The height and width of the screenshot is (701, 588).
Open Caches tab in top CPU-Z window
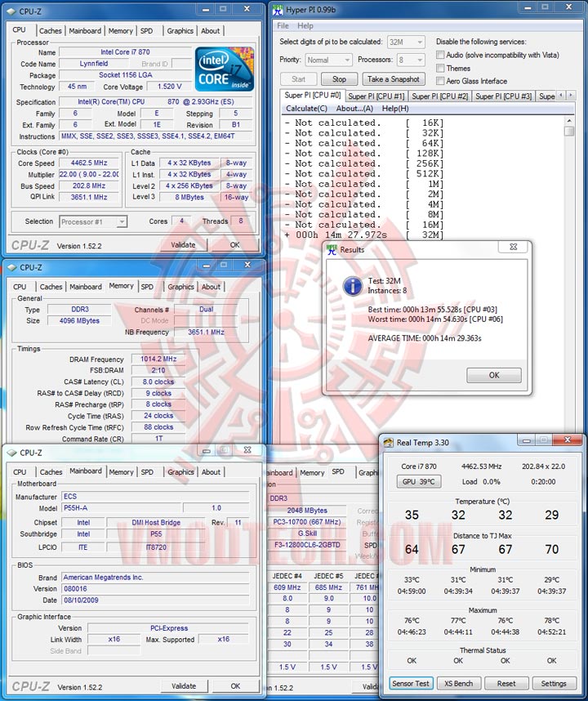tap(50, 31)
